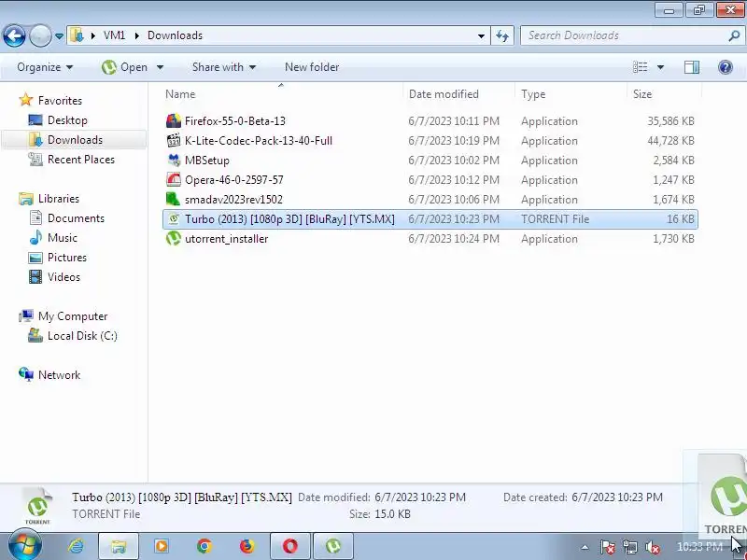The image size is (747, 560).
Task: Launch Internet Explorer from the taskbar
Action: point(76,546)
